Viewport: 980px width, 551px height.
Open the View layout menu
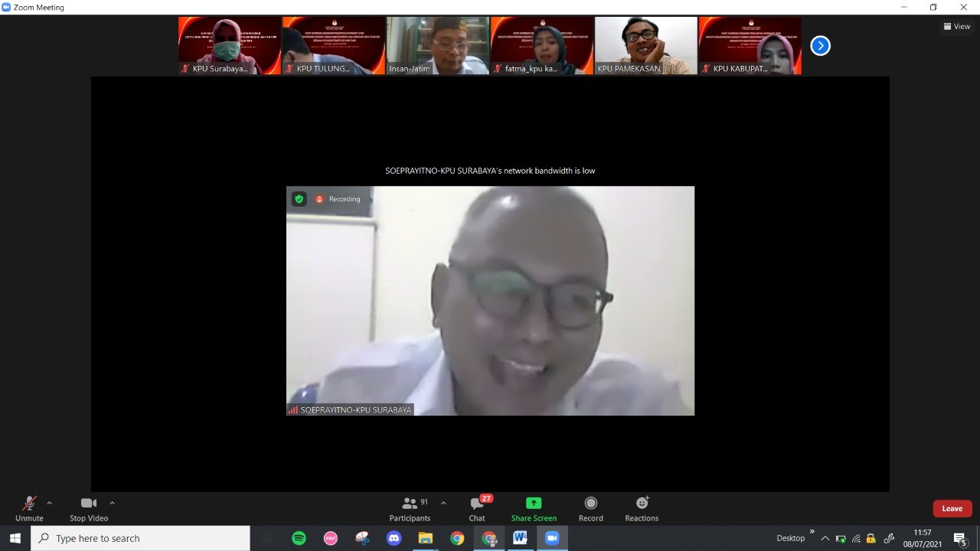pos(957,26)
